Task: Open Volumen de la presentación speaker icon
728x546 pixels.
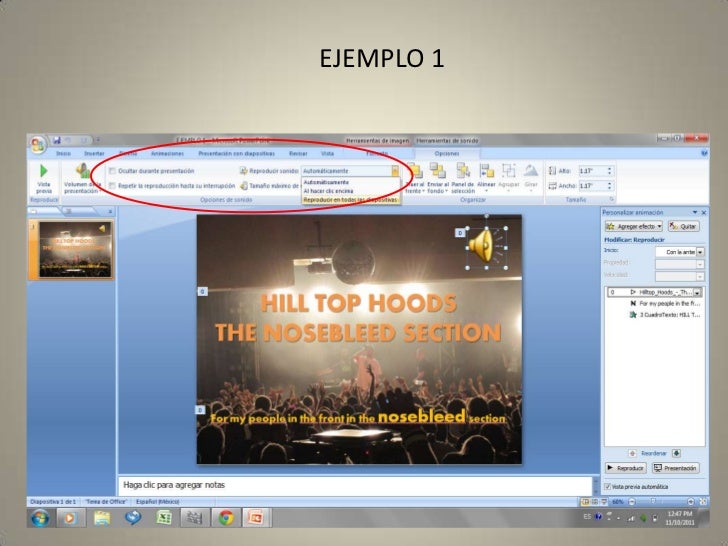Action: pos(84,171)
